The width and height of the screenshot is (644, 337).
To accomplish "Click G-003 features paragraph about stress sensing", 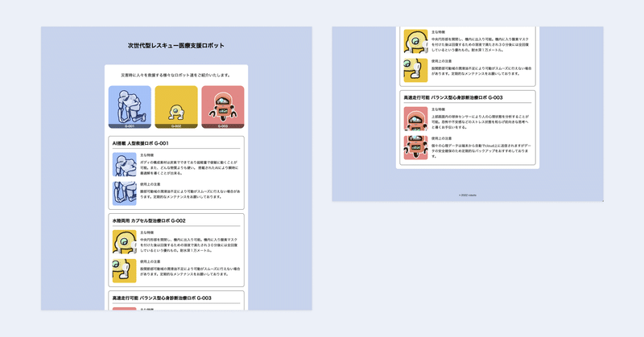I will click(x=481, y=121).
